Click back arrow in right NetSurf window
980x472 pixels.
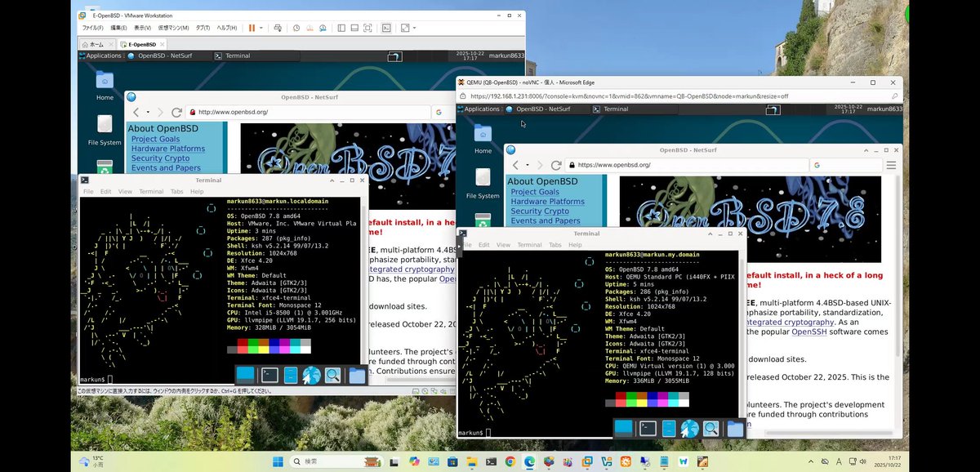(x=515, y=165)
